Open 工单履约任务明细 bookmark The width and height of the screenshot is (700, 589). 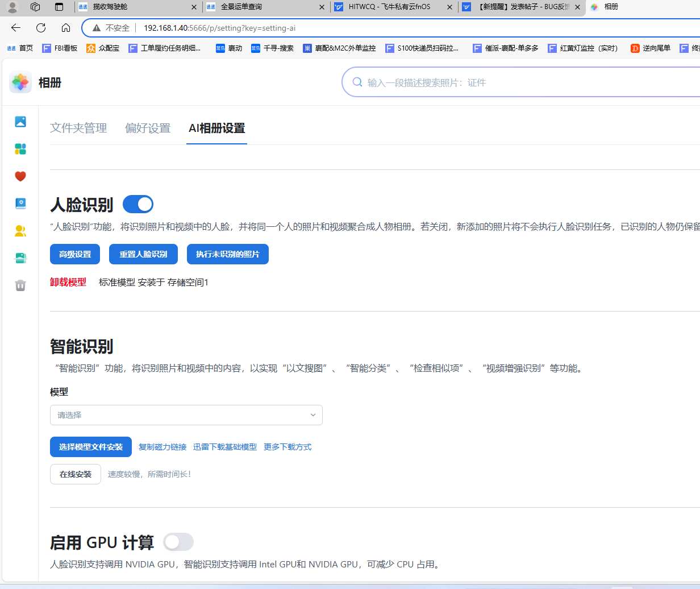(165, 48)
